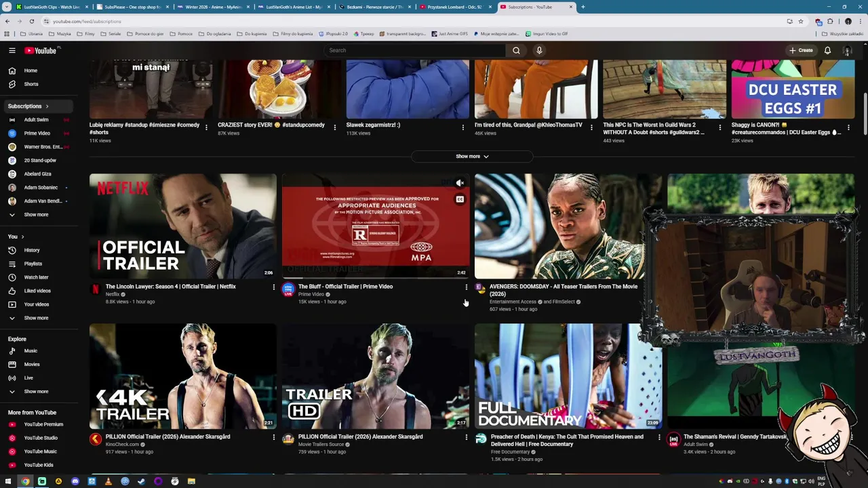Open more options for The Lincoln Lawyer video
This screenshot has width=868, height=488.
(x=274, y=287)
